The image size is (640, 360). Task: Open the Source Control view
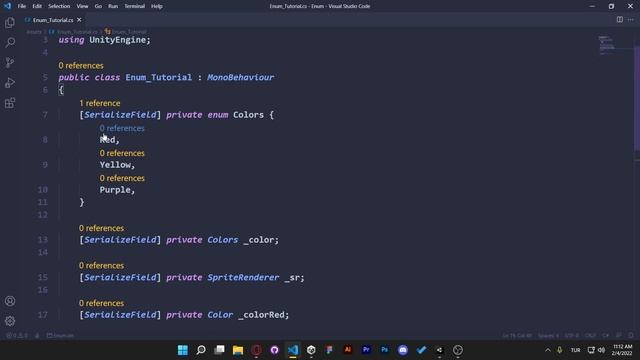click(10, 62)
